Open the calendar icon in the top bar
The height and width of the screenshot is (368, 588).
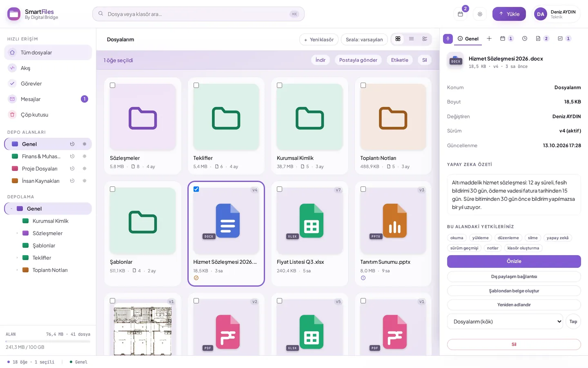[x=460, y=14]
